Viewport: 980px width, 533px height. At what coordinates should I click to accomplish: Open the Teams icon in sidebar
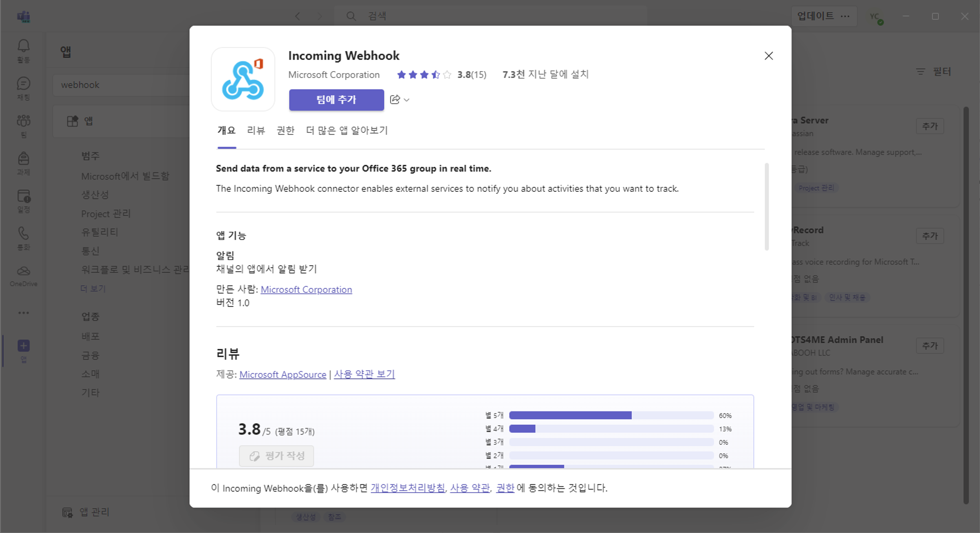point(24,121)
